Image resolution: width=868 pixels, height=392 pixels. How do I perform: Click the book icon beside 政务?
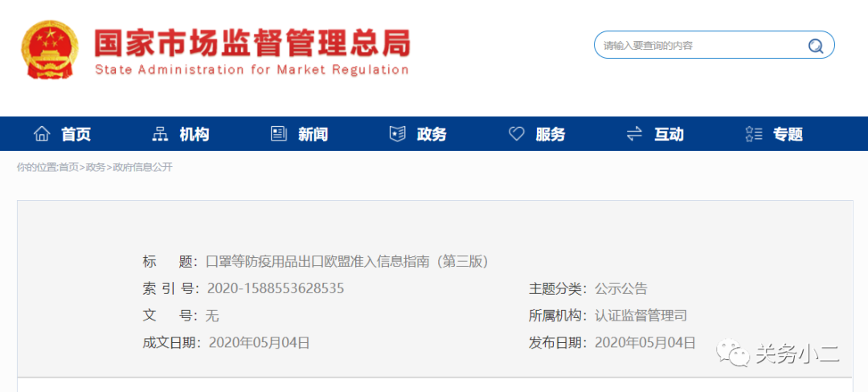click(397, 134)
